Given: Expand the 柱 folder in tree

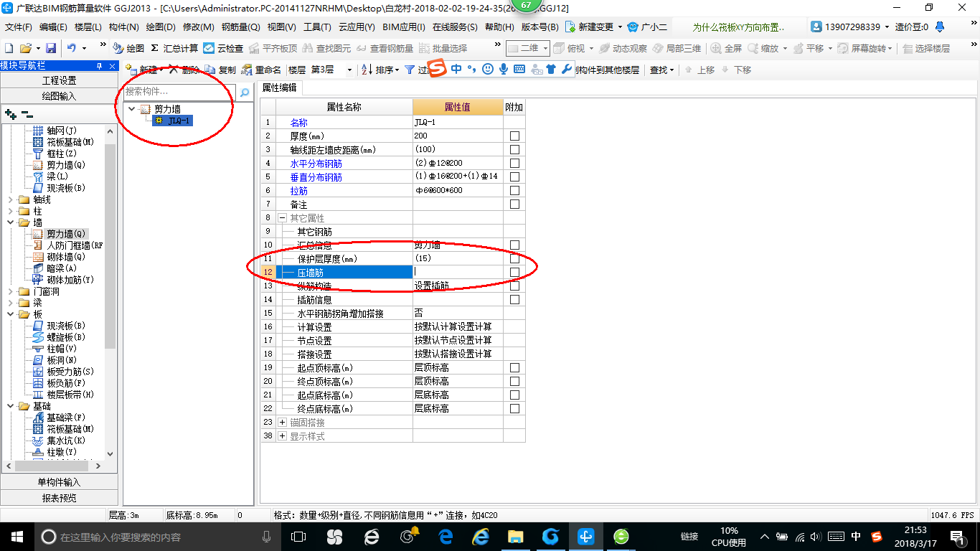Looking at the screenshot, I should click(x=11, y=211).
